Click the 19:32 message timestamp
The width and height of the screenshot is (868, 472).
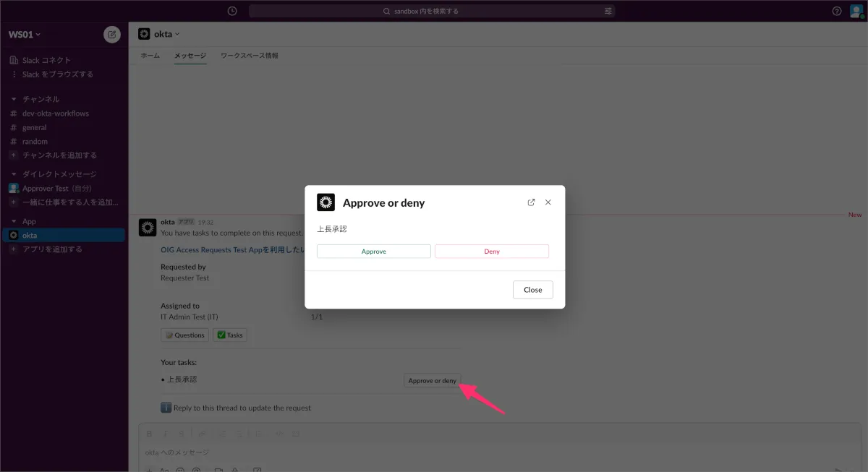pos(206,223)
